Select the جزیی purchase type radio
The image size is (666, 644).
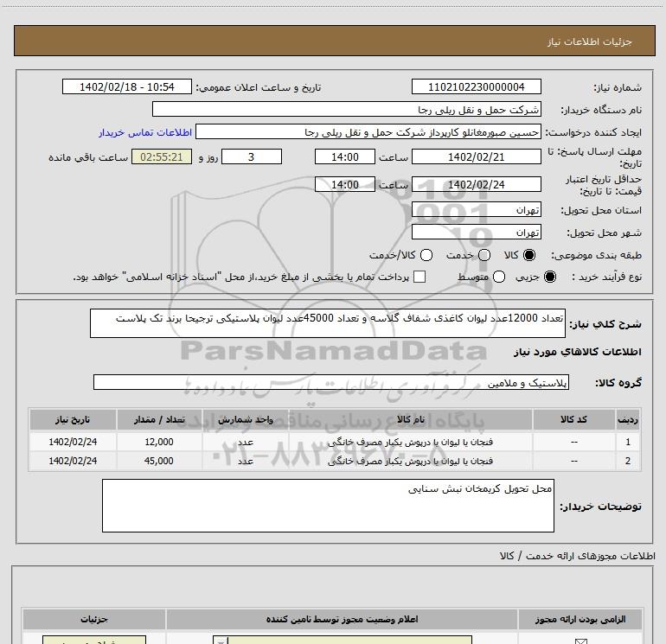pos(550,277)
